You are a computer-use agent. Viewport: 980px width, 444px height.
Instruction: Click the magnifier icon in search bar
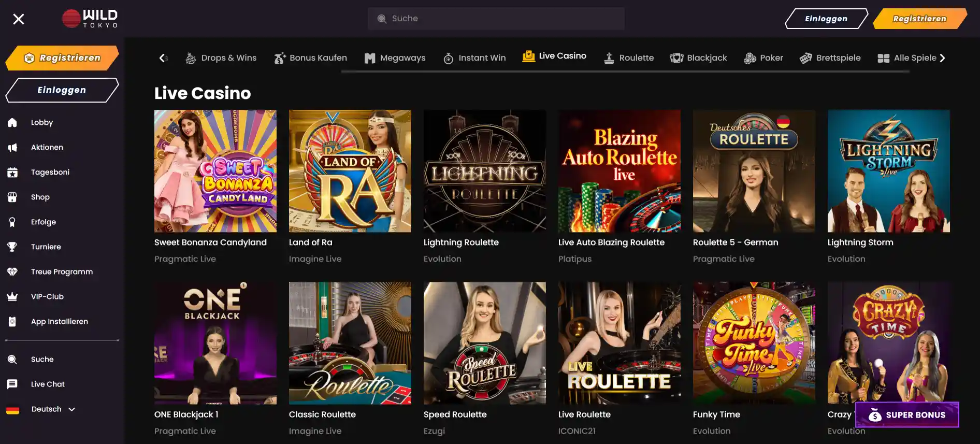[x=382, y=19]
